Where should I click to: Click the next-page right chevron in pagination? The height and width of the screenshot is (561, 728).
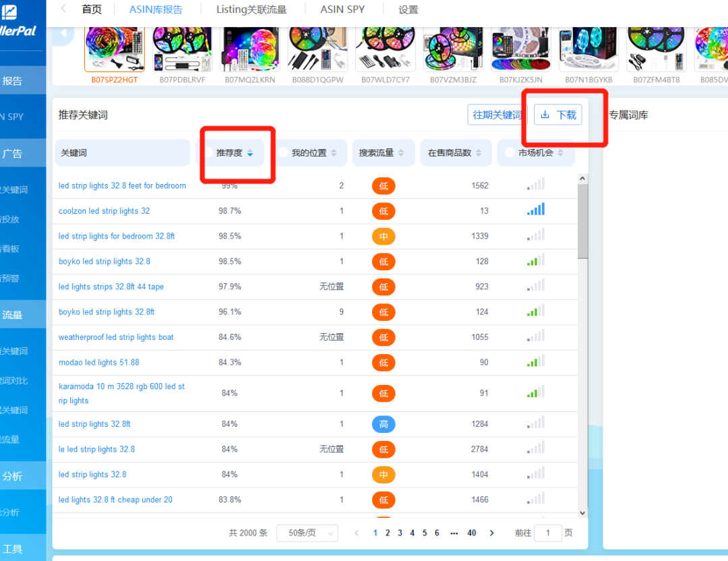491,533
